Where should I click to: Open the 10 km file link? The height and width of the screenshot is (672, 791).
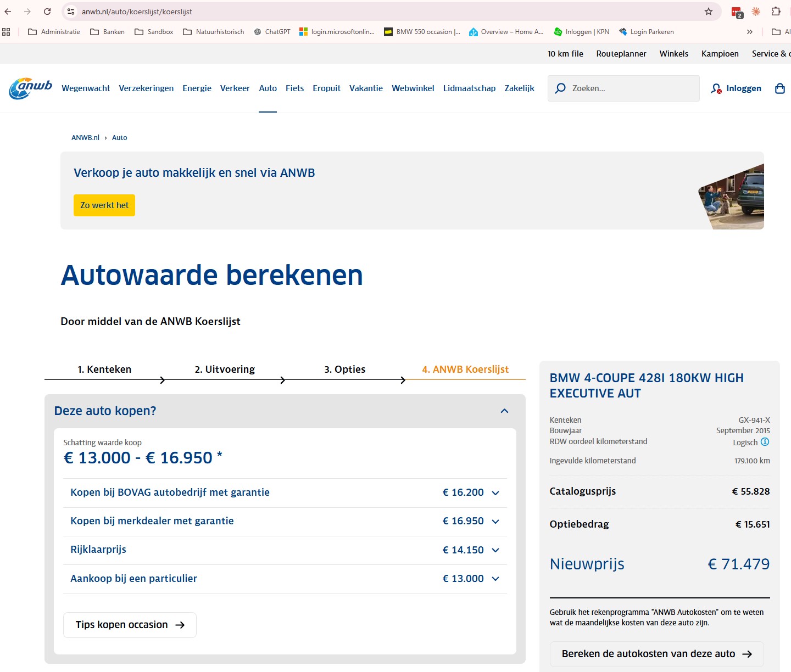[x=565, y=54]
